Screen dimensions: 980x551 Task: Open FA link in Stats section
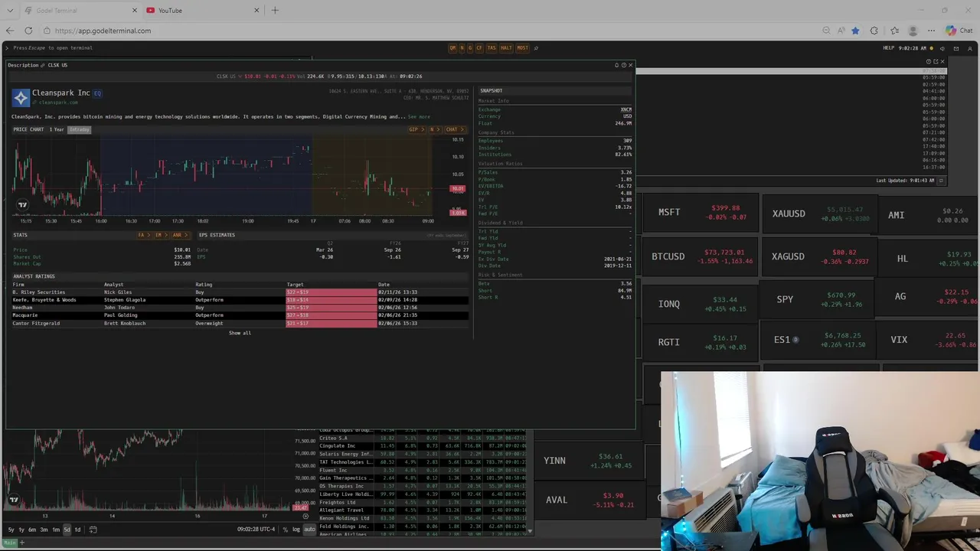(142, 235)
